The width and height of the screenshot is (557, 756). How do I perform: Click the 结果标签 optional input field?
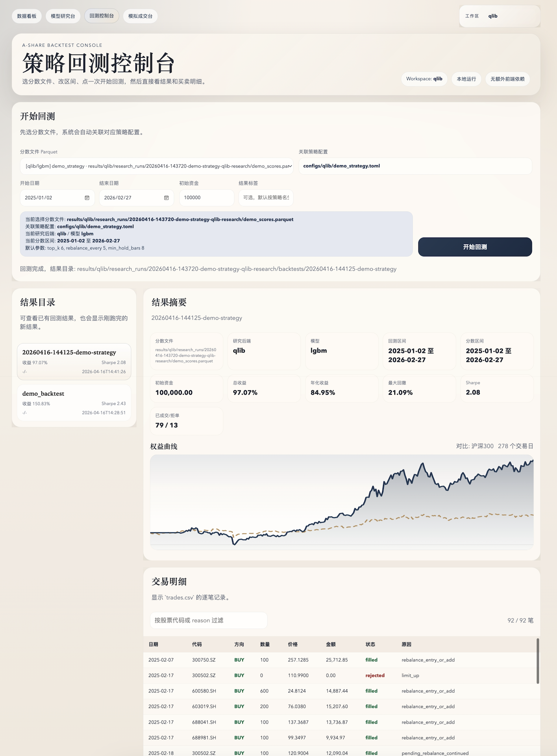point(265,198)
